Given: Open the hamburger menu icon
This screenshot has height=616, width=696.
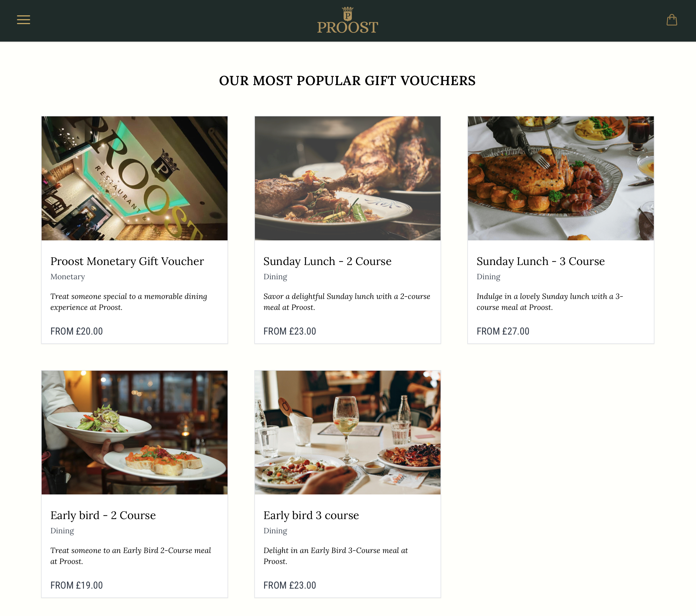Looking at the screenshot, I should coord(24,20).
